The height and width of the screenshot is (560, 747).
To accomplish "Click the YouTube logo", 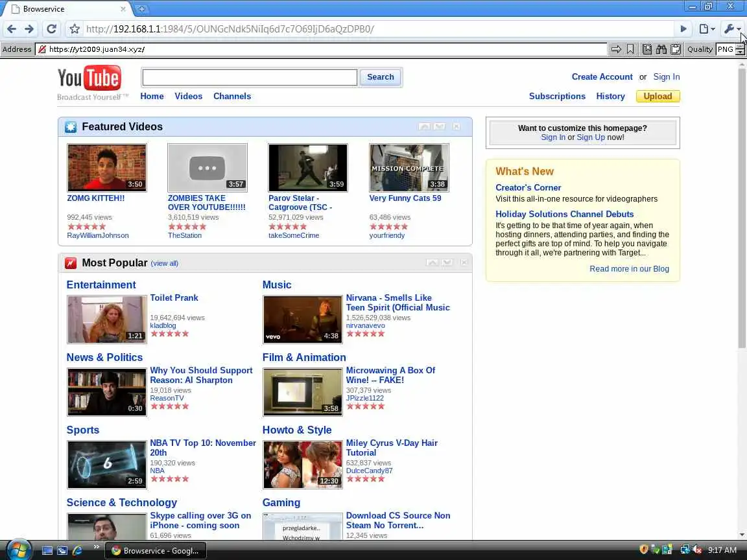I will (89, 78).
